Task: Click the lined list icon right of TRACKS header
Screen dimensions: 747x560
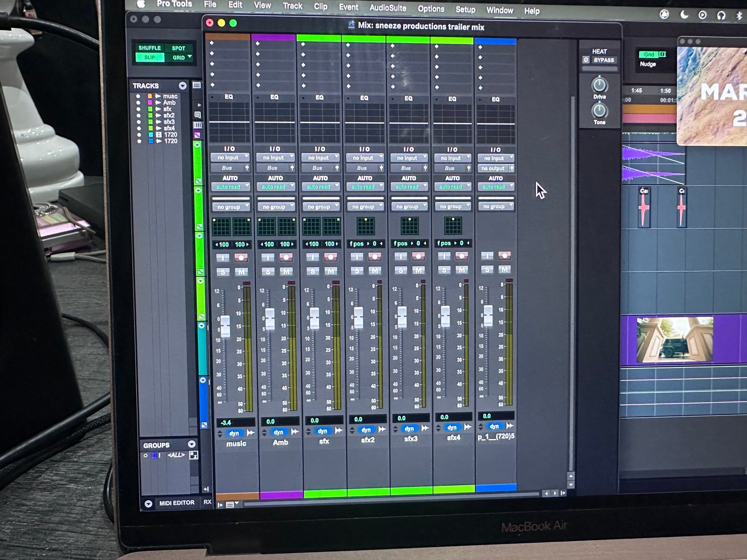Action: pyautogui.click(x=197, y=86)
